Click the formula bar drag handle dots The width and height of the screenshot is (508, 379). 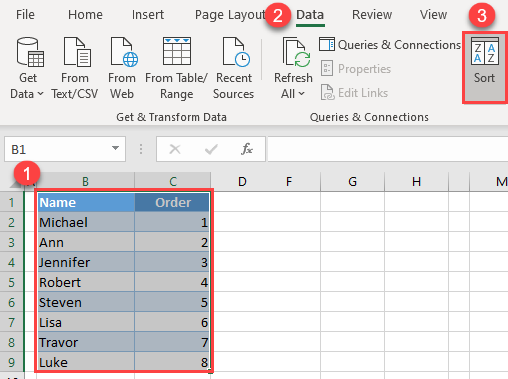point(141,149)
